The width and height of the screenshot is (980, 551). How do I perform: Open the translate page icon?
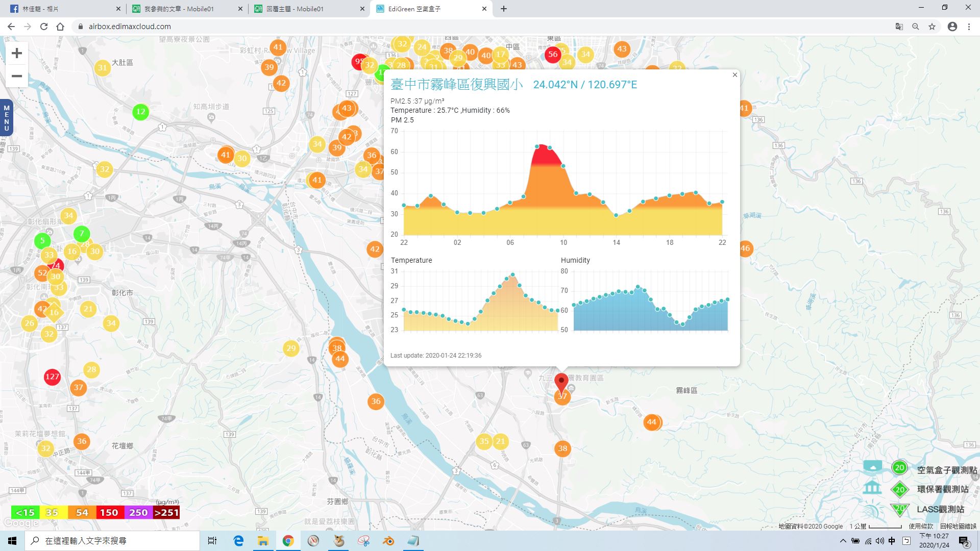pyautogui.click(x=899, y=27)
